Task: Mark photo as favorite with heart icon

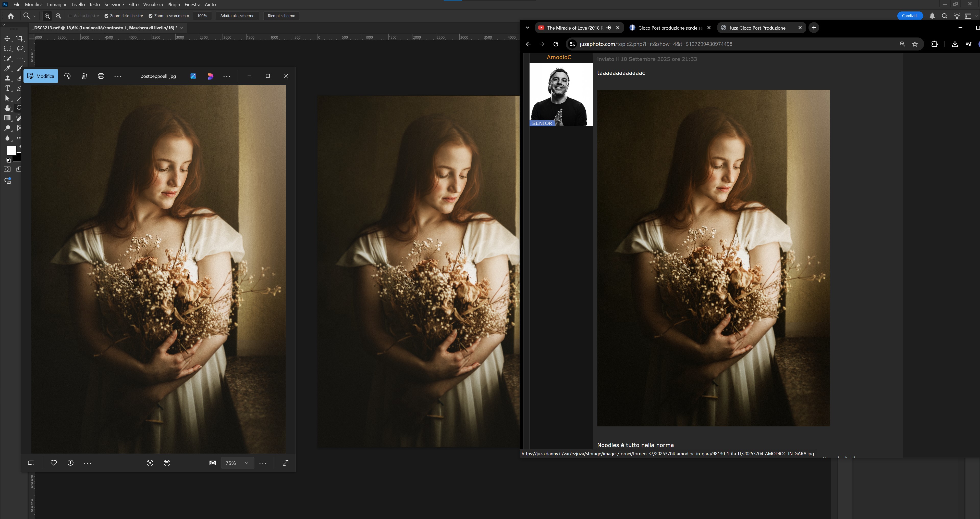Action: (54, 463)
